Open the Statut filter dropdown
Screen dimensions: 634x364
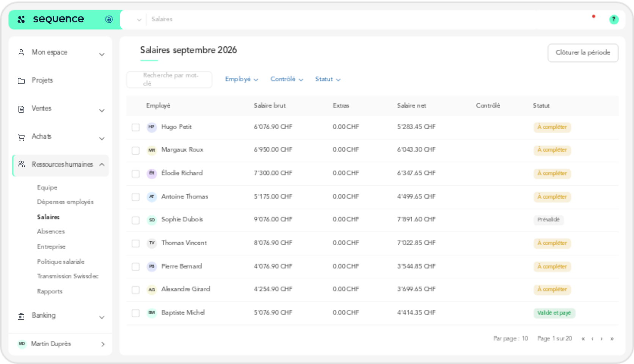coord(328,79)
